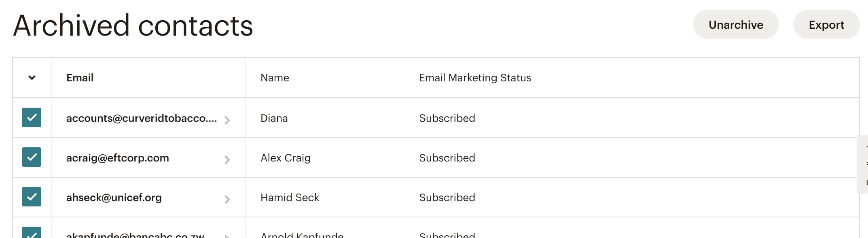
Task: Sort by the Email column header
Action: click(80, 78)
